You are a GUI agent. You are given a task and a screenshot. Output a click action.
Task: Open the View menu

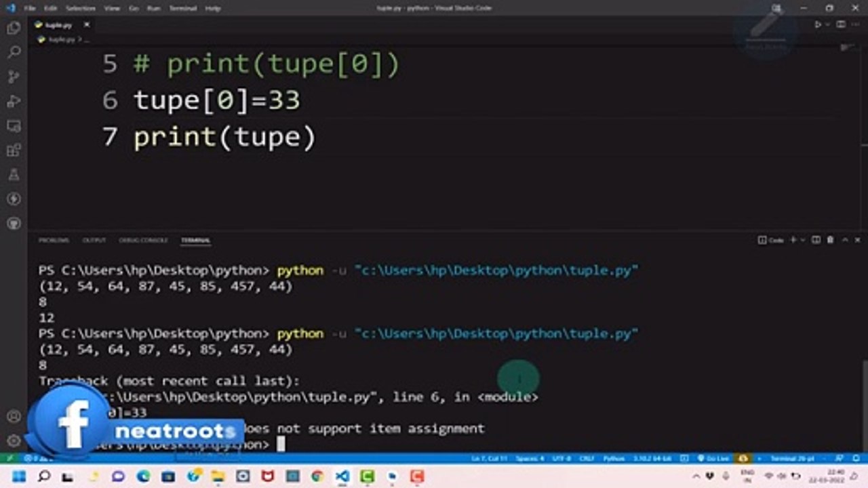(112, 8)
